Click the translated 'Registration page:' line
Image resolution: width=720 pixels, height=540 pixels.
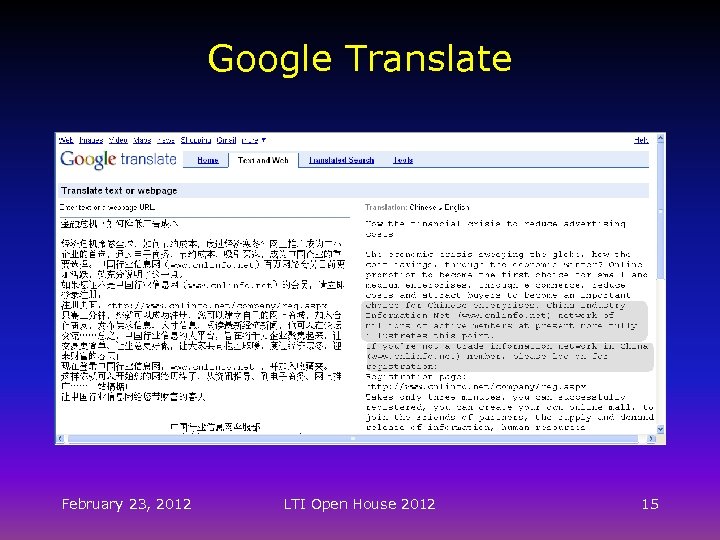(x=416, y=376)
